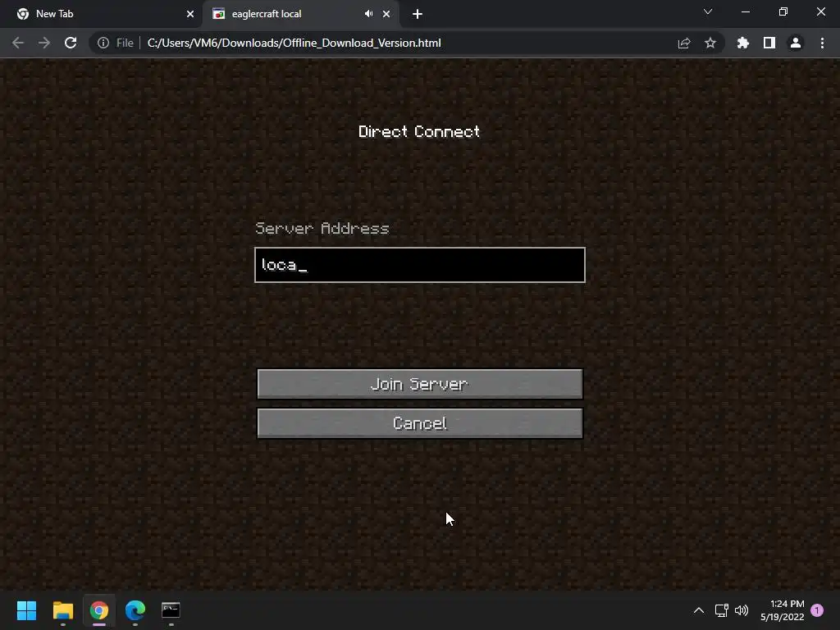Cancel the Direct Connect dialog
840x630 pixels.
419,423
